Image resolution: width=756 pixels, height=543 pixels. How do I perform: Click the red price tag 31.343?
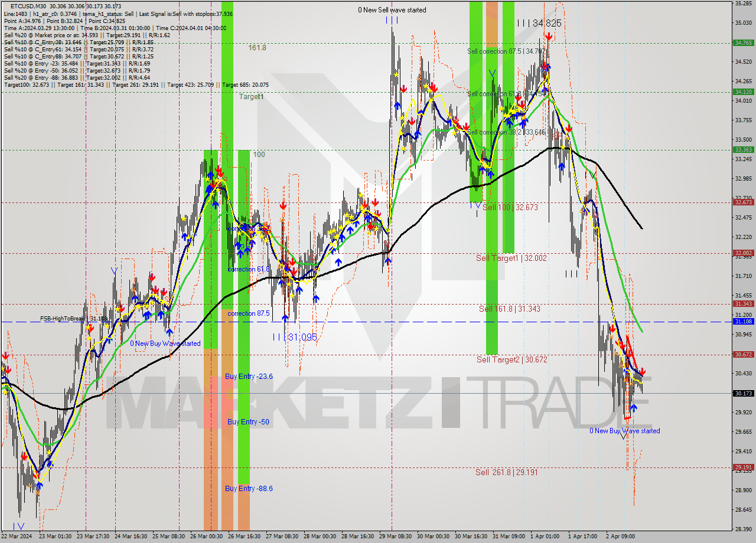(742, 303)
